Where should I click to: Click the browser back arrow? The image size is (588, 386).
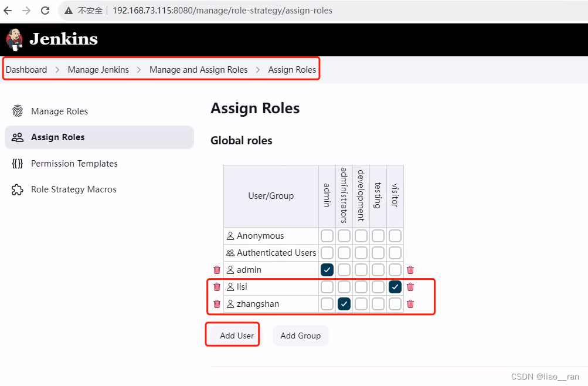[x=8, y=11]
